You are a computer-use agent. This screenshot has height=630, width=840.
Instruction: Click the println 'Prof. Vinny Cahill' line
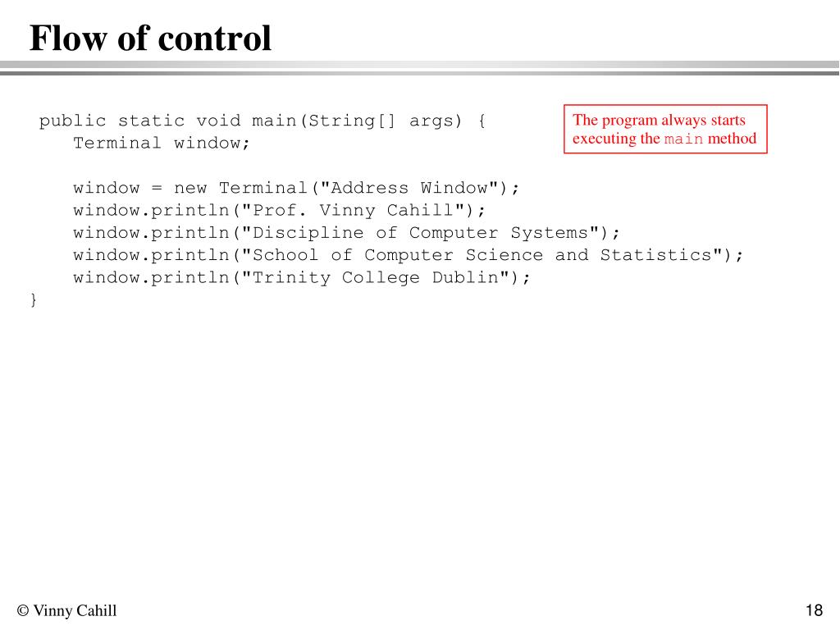pos(279,211)
